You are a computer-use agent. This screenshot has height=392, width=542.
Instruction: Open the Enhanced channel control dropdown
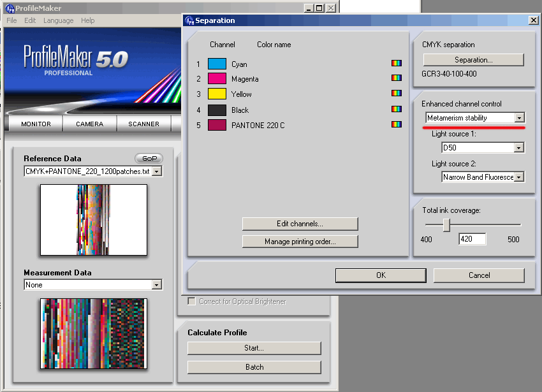(519, 118)
